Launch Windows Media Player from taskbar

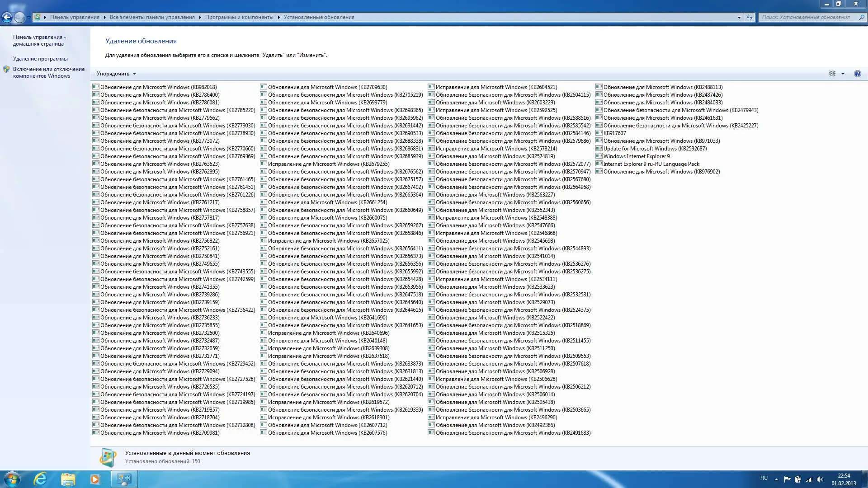point(95,479)
